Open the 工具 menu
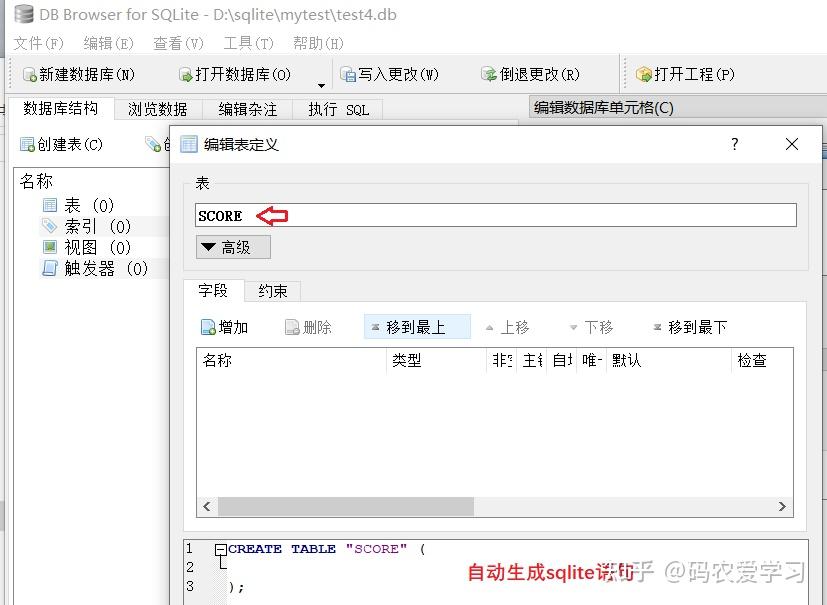 pos(247,43)
